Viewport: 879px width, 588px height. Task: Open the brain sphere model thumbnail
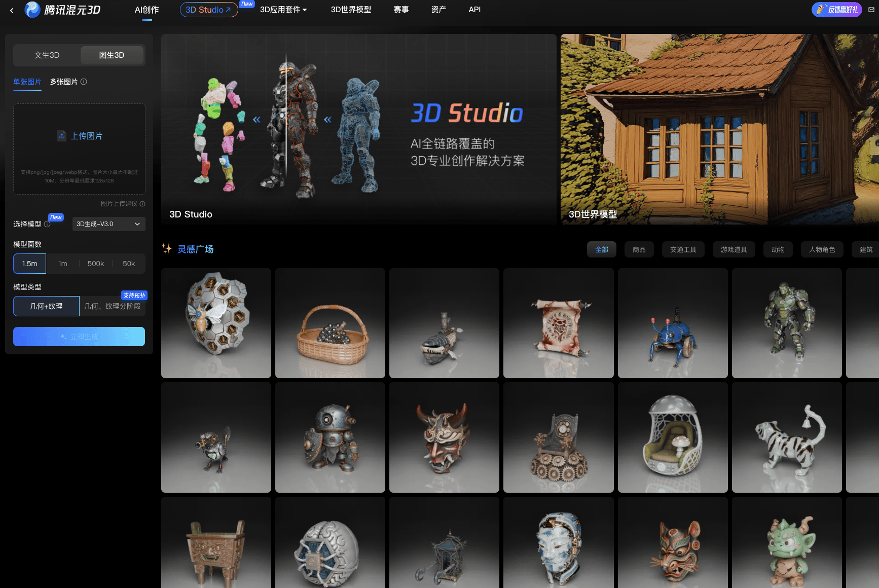pos(331,542)
